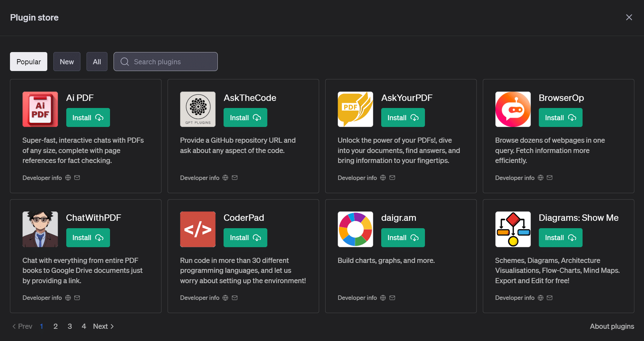This screenshot has width=644, height=341.
Task: Click the Diagrams: Show Me developer email icon
Action: coord(550,298)
